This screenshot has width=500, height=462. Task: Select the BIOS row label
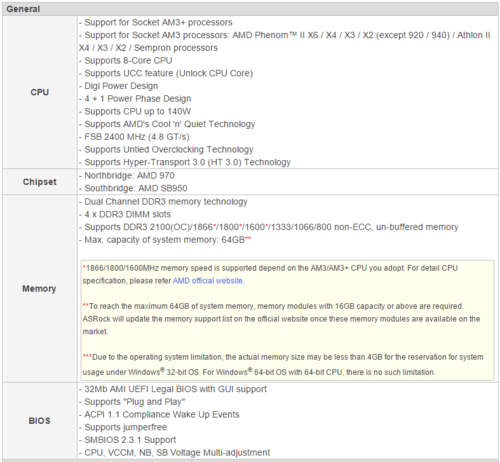coord(39,421)
